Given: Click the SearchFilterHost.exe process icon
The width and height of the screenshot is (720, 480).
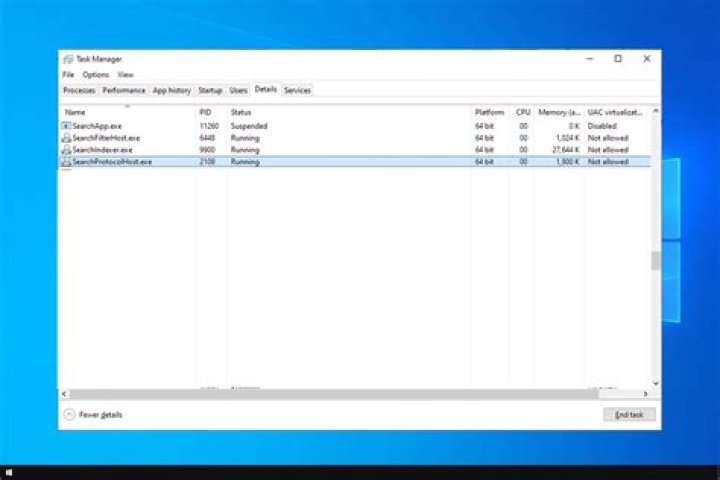Looking at the screenshot, I should coord(66,138).
